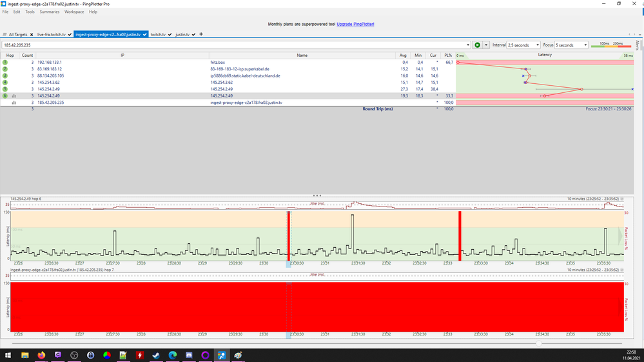Open Microsoft Edge from the taskbar
Screen dimensions: 644x362
(x=173, y=355)
